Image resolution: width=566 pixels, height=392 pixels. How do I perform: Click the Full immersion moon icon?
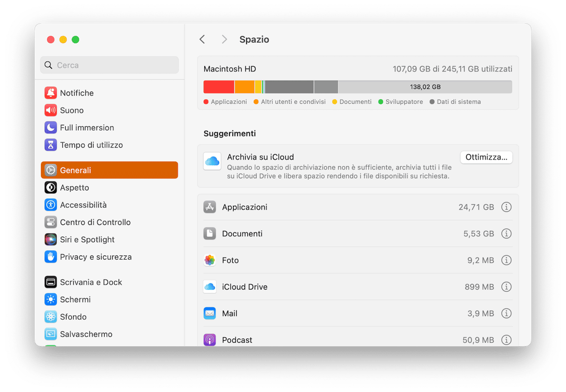pos(51,128)
